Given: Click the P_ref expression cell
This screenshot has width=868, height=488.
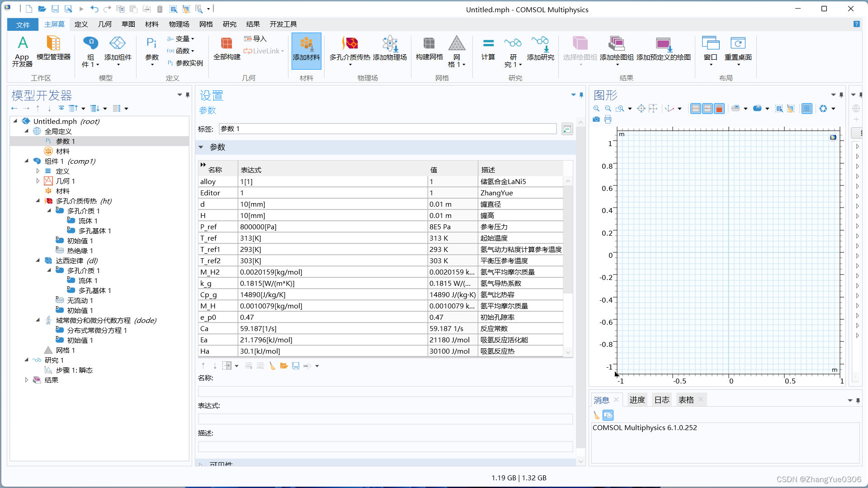Looking at the screenshot, I should click(x=333, y=227).
